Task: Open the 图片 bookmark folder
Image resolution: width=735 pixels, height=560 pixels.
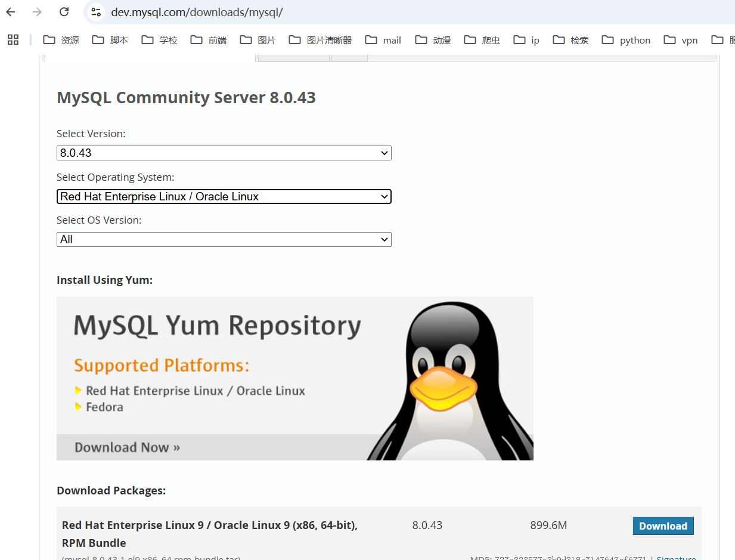Action: [258, 40]
